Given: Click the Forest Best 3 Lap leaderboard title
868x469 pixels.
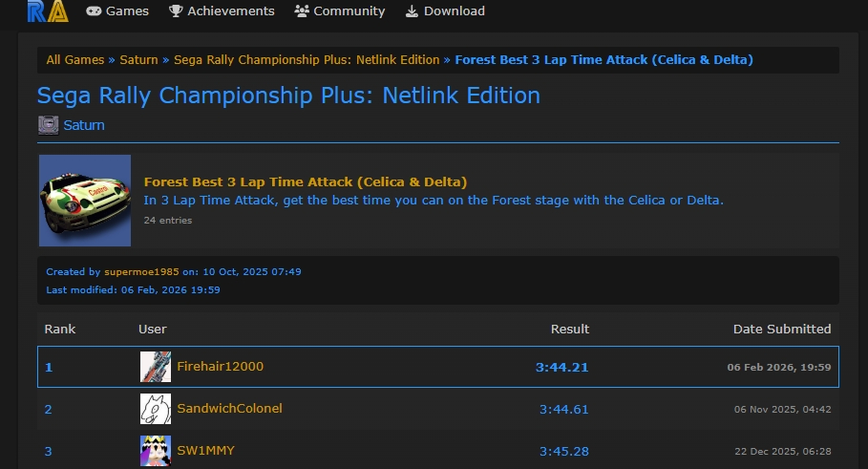Looking at the screenshot, I should coord(306,181).
